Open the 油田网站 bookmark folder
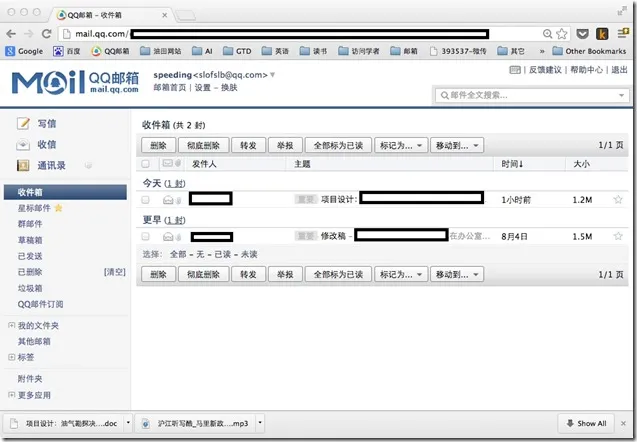 (x=160, y=51)
